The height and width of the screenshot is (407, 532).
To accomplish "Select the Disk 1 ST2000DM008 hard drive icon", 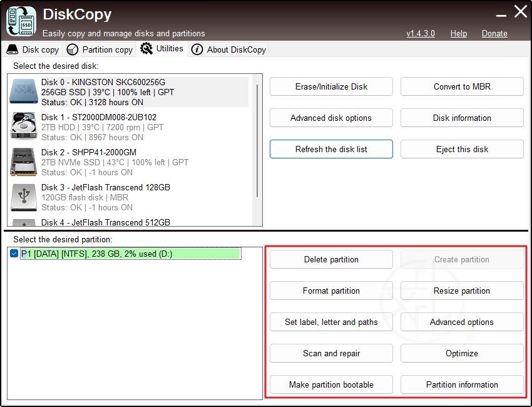I will 24,126.
